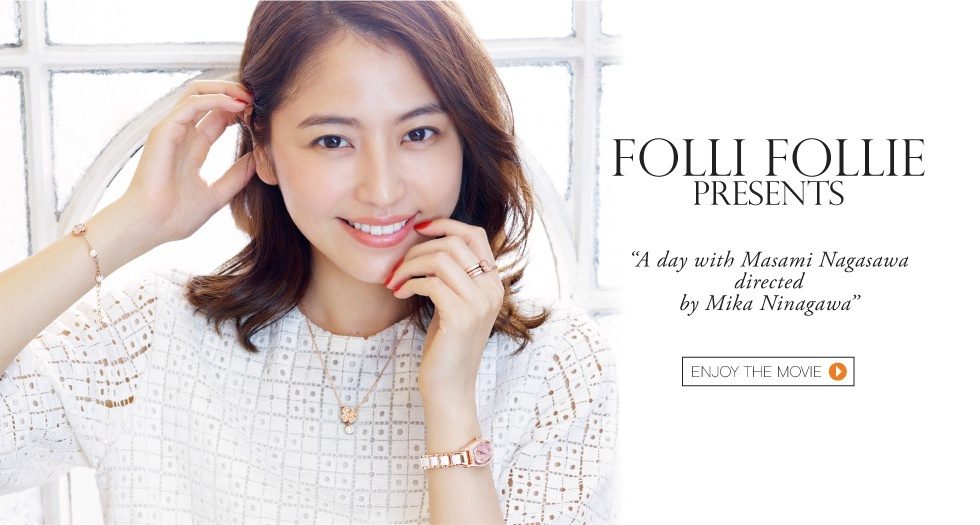
Task: Open the ENJOY THE MOVIE button
Action: point(768,371)
